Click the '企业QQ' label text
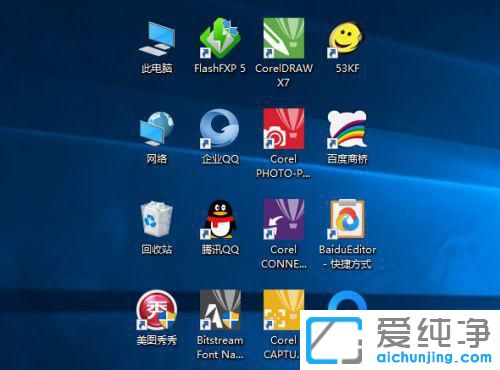Screen dimensions: 500x370 click(220, 159)
